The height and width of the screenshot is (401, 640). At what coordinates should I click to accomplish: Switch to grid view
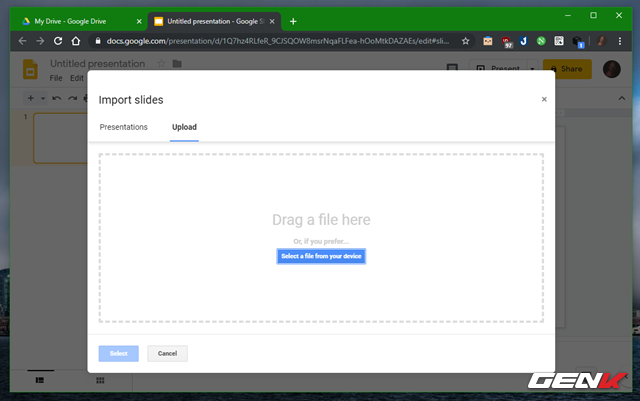click(x=100, y=380)
